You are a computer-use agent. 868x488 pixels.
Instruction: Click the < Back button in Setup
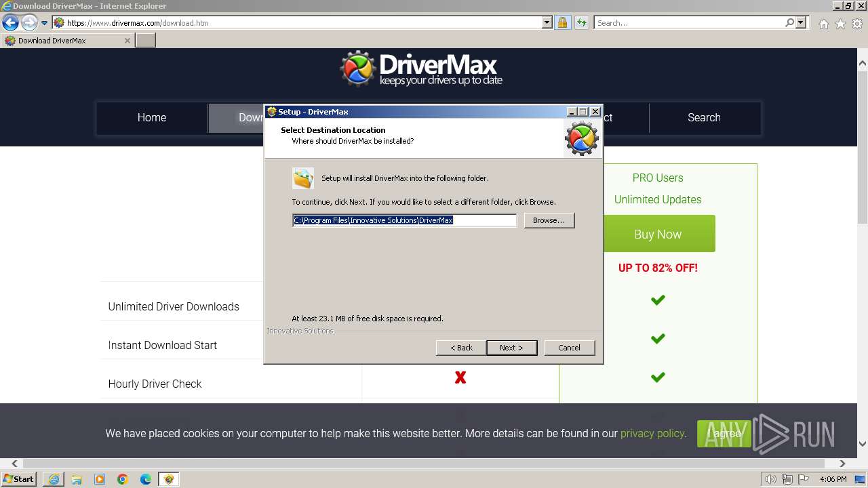[461, 348]
